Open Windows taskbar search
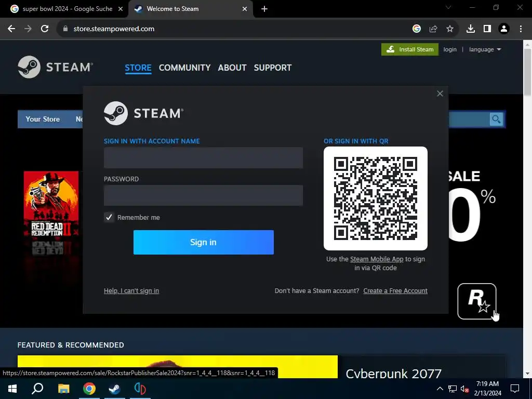 37,389
